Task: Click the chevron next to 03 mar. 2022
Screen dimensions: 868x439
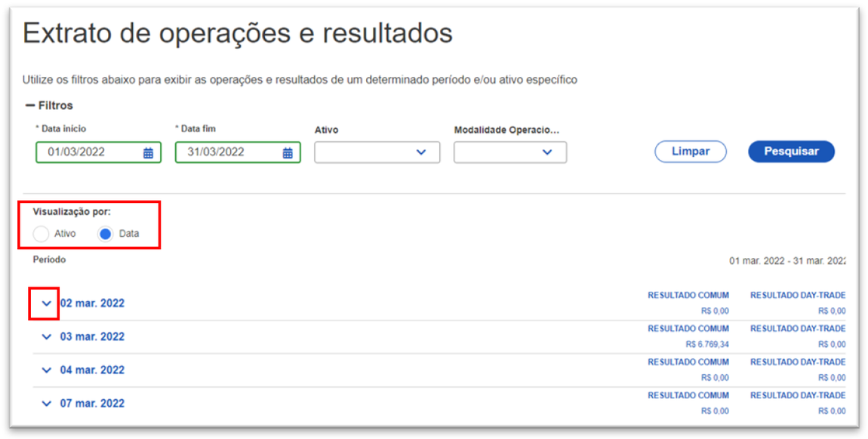Action: click(46, 336)
